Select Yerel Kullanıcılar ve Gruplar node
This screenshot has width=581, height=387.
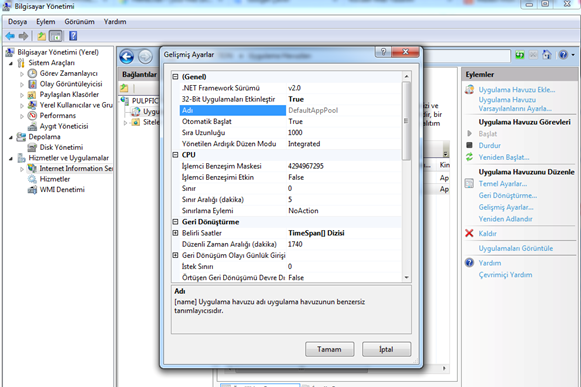76,105
